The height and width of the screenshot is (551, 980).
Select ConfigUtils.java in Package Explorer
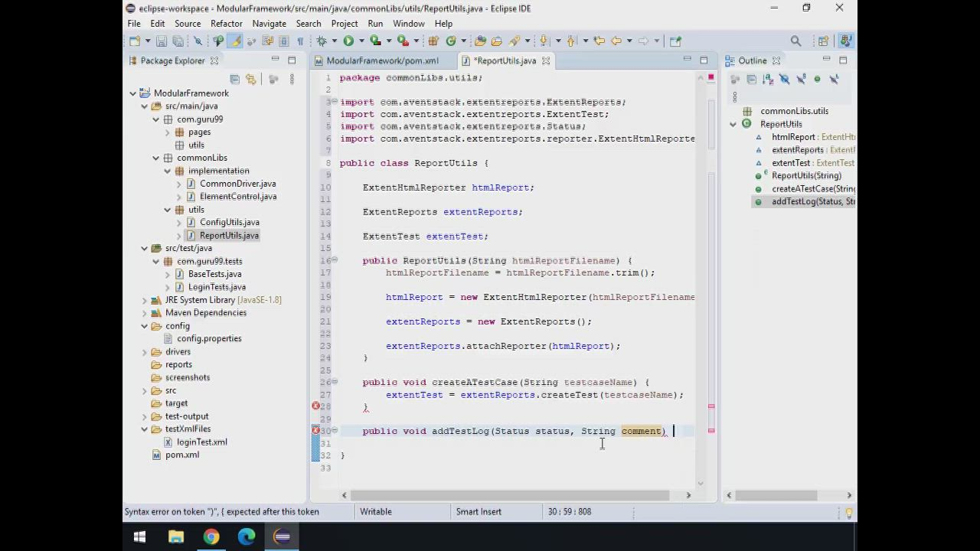tap(229, 222)
